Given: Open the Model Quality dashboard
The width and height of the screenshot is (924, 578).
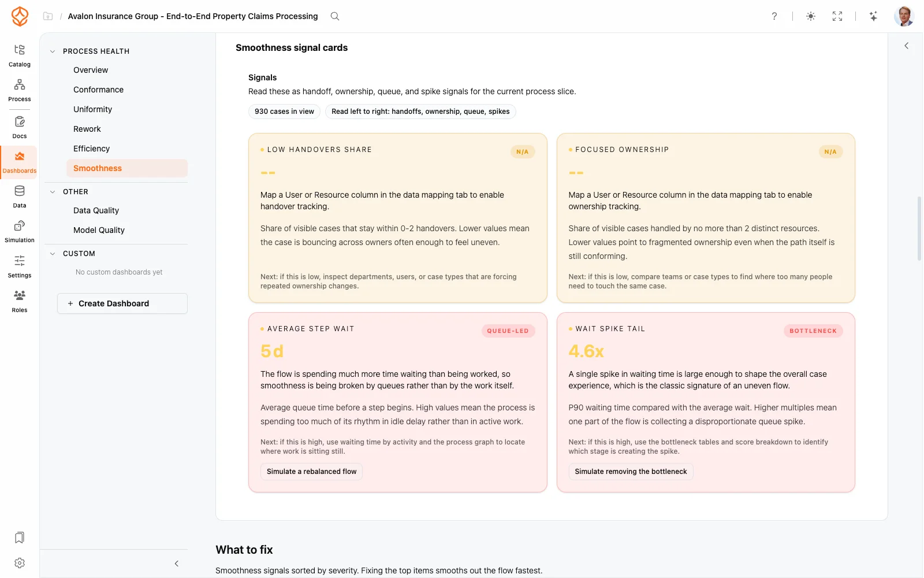Looking at the screenshot, I should point(99,230).
